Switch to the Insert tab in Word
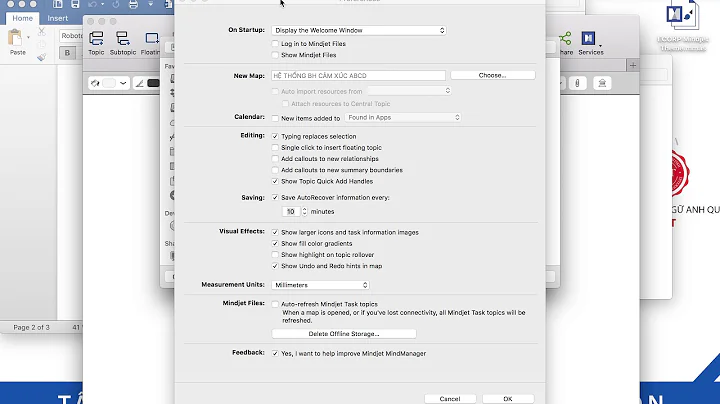Screen dimensions: 720x404 pos(57,18)
